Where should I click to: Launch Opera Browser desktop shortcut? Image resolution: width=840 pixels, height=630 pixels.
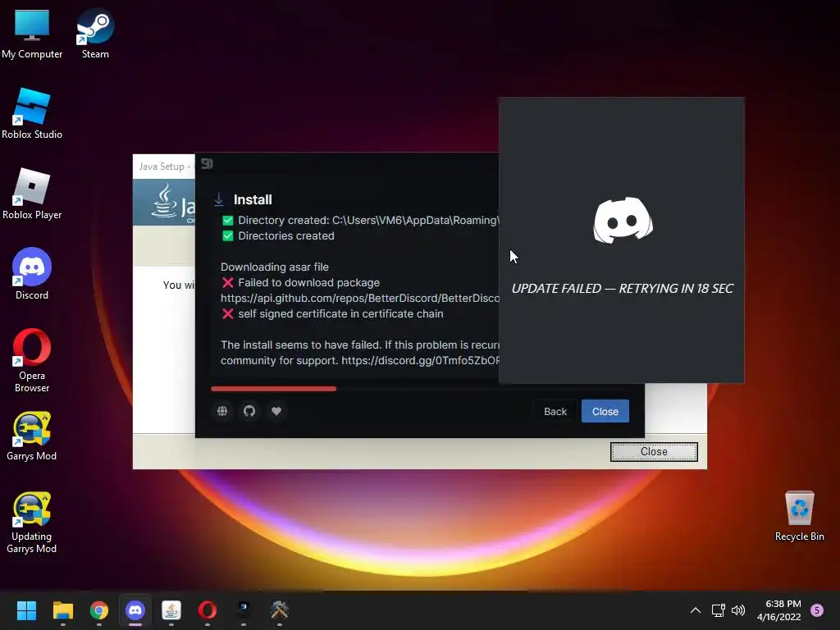pyautogui.click(x=32, y=360)
